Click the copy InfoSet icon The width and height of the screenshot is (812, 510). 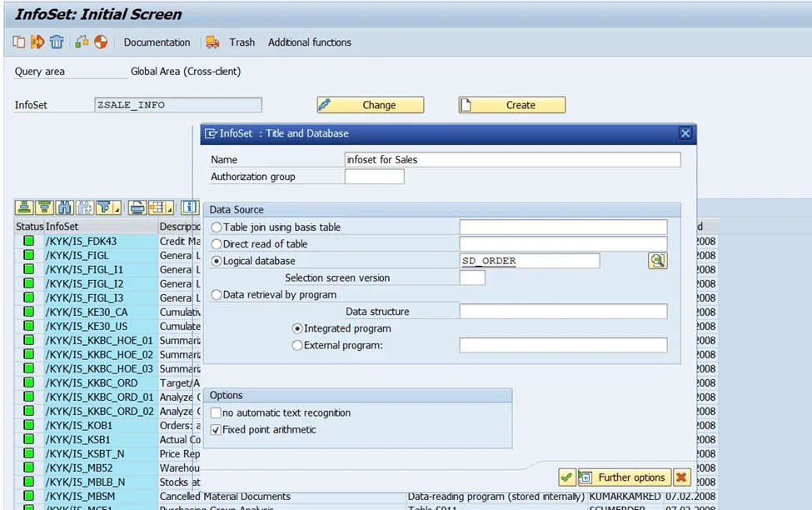pyautogui.click(x=17, y=42)
